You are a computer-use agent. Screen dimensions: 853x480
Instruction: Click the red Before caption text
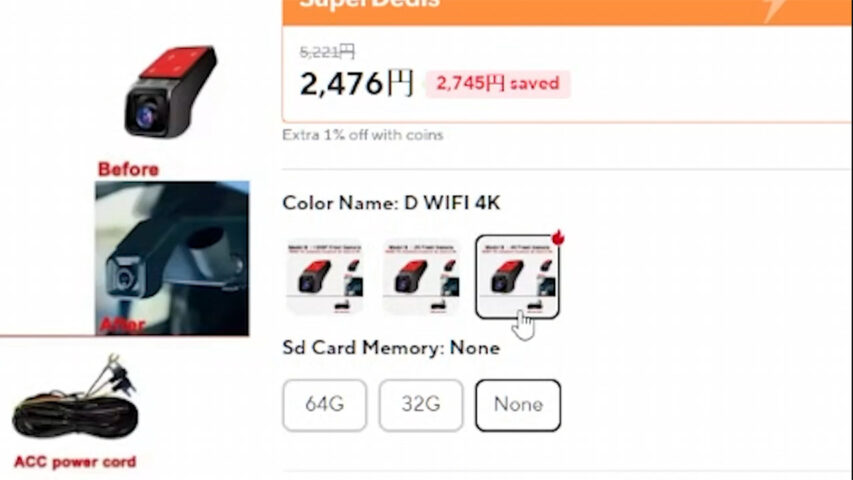tap(128, 169)
